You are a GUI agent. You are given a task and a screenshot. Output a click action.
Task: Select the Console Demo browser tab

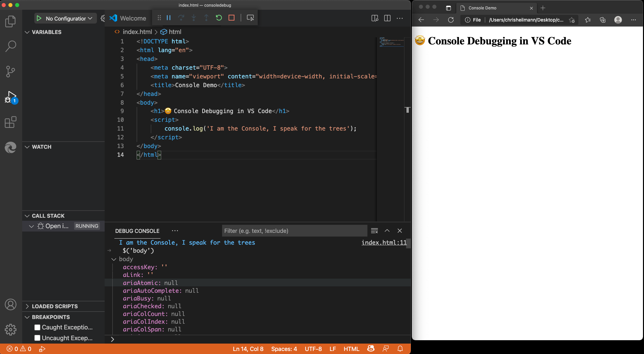click(496, 8)
